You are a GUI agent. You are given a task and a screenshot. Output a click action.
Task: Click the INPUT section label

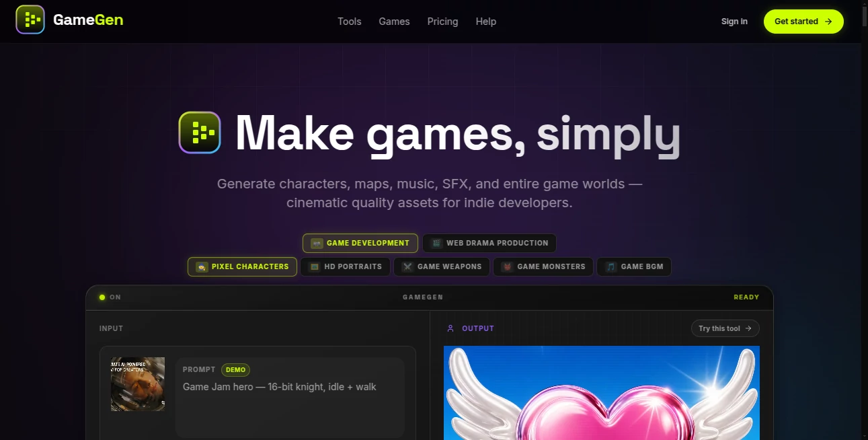[x=112, y=328]
